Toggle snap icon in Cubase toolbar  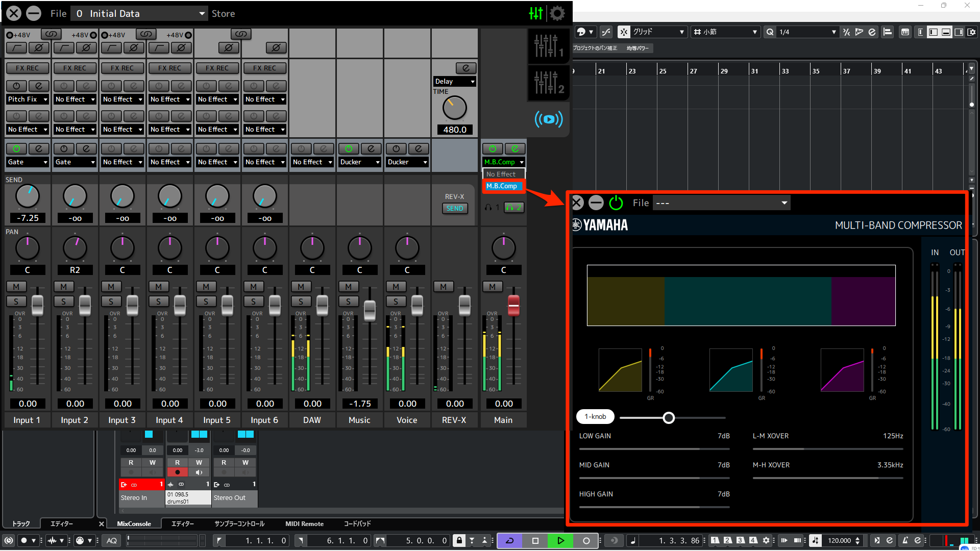[624, 32]
